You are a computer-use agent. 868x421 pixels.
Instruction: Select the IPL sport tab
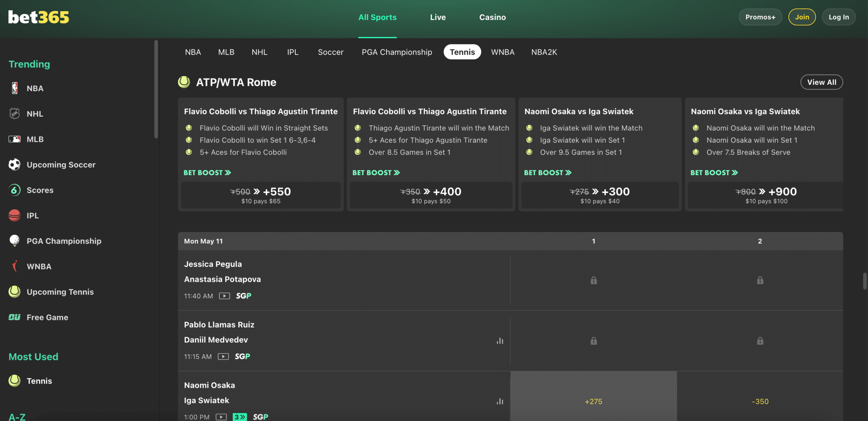click(293, 52)
